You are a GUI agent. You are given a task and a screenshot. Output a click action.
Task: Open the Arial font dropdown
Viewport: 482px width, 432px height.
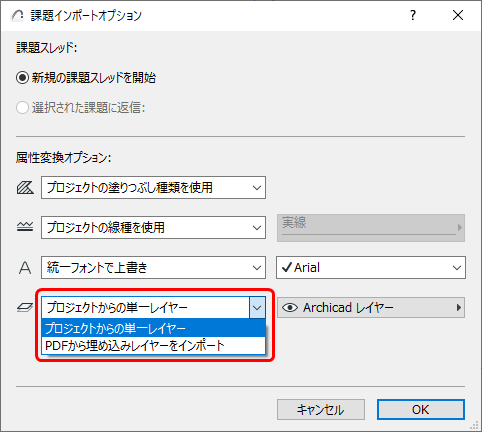(x=371, y=267)
